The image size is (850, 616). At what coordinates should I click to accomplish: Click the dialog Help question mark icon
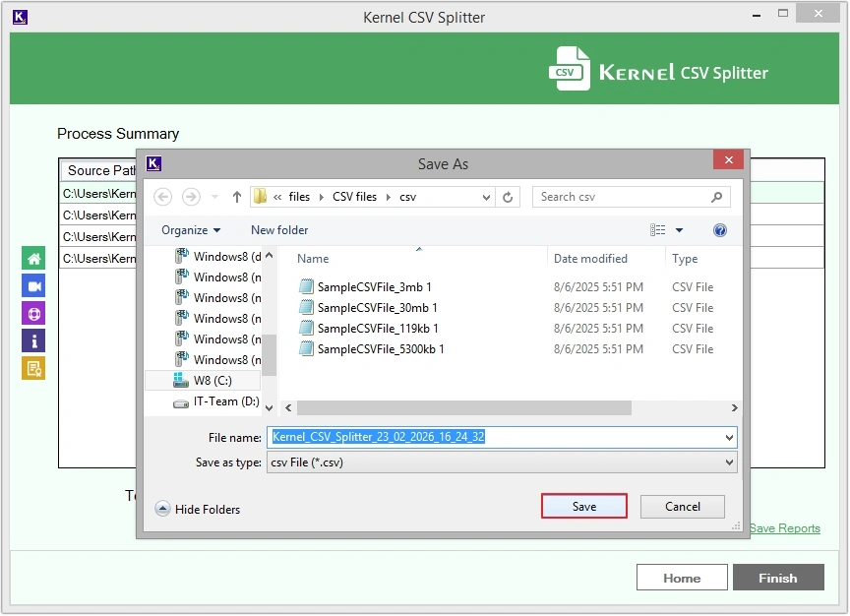pyautogui.click(x=719, y=230)
